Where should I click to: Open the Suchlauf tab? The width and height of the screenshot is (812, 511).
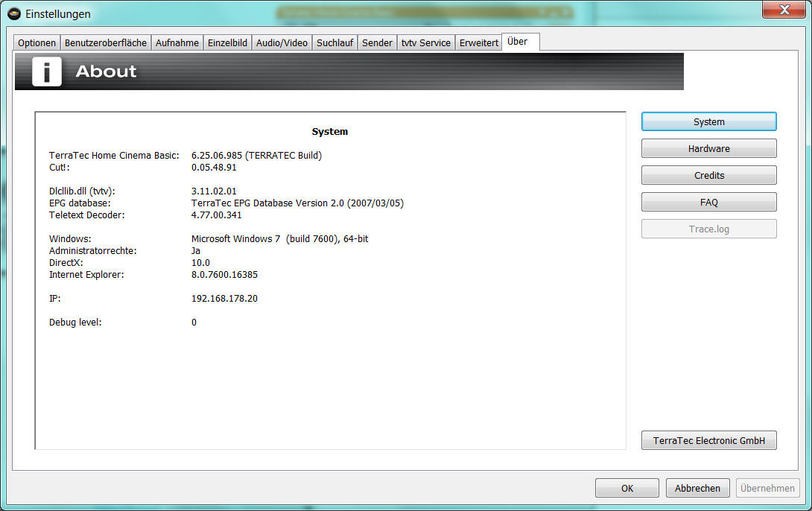[334, 42]
